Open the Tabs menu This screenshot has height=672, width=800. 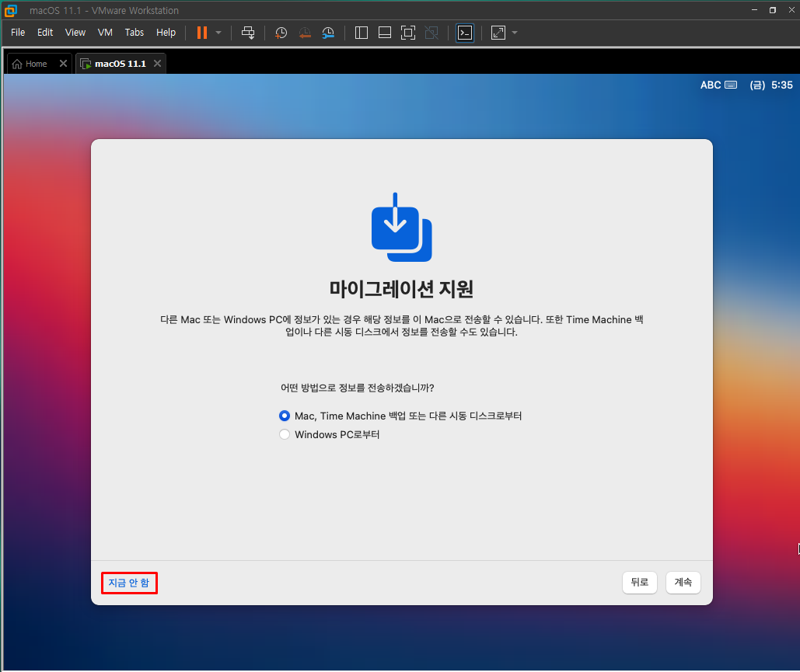[x=134, y=32]
